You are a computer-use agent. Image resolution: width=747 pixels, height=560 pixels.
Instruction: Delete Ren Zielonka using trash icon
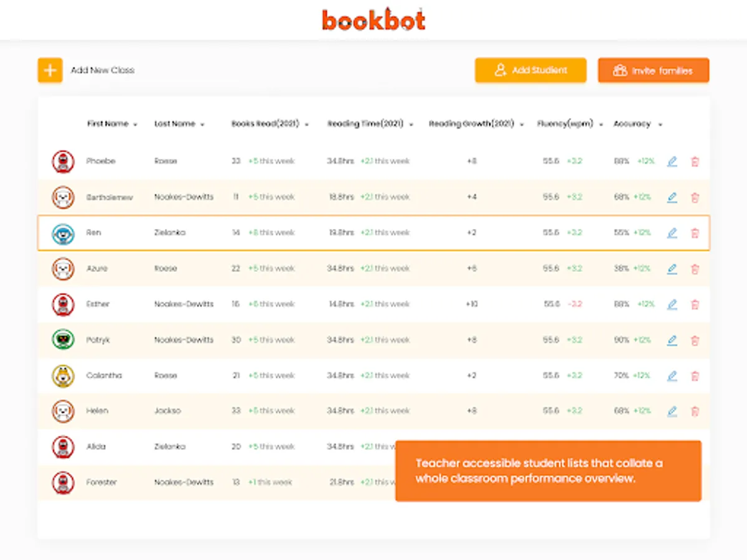(x=695, y=233)
